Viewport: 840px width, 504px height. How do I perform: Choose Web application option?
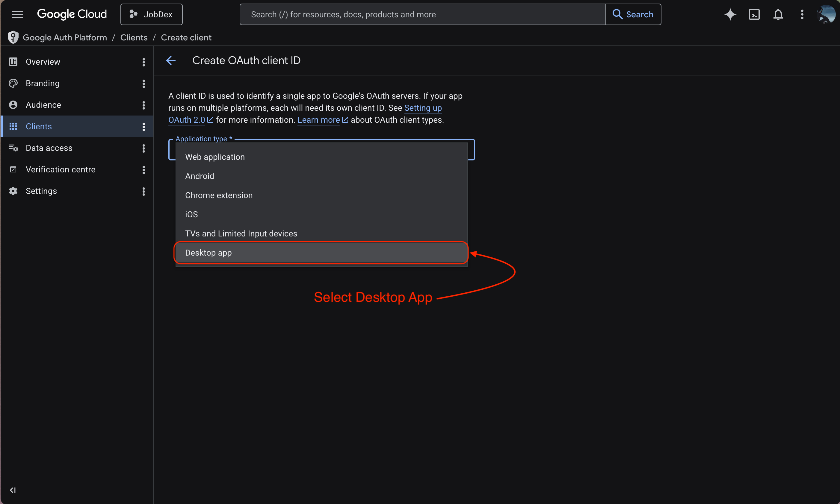click(x=321, y=157)
